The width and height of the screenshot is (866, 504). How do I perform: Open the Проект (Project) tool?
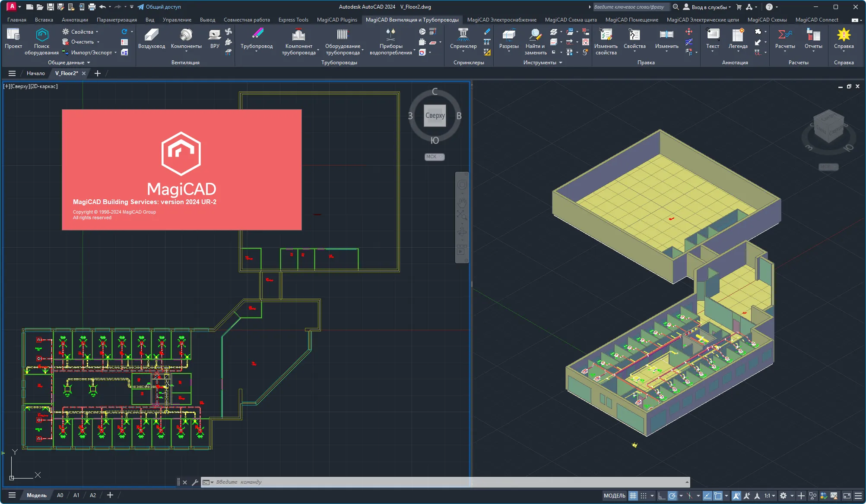(13, 39)
